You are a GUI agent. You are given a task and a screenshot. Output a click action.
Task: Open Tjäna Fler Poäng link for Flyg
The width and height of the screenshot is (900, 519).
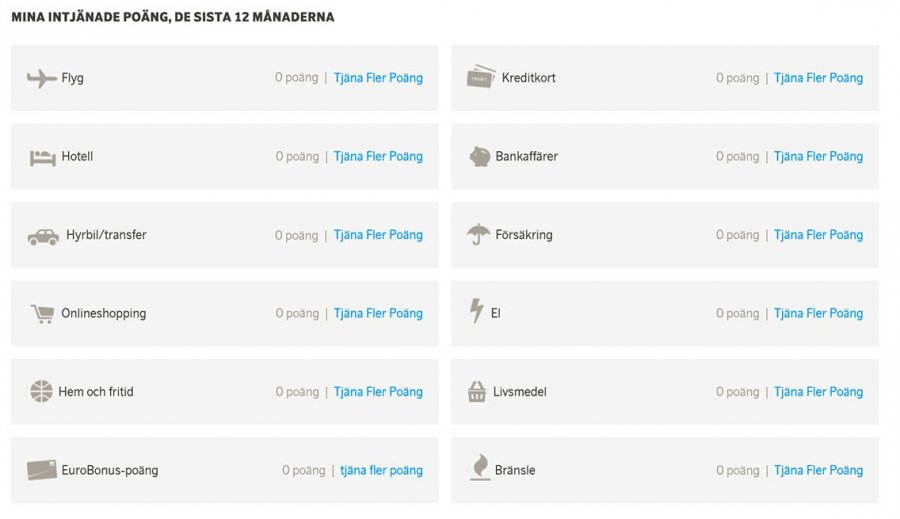pyautogui.click(x=378, y=78)
